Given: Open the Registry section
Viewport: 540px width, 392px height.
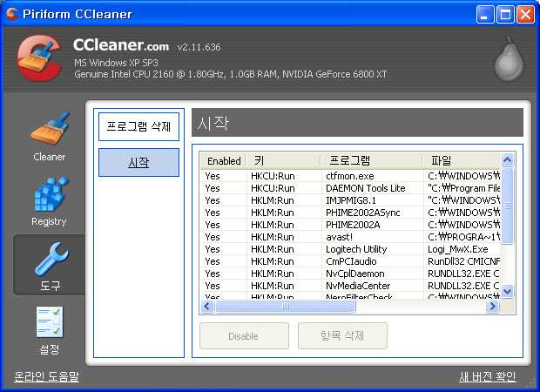Looking at the screenshot, I should pos(50,201).
